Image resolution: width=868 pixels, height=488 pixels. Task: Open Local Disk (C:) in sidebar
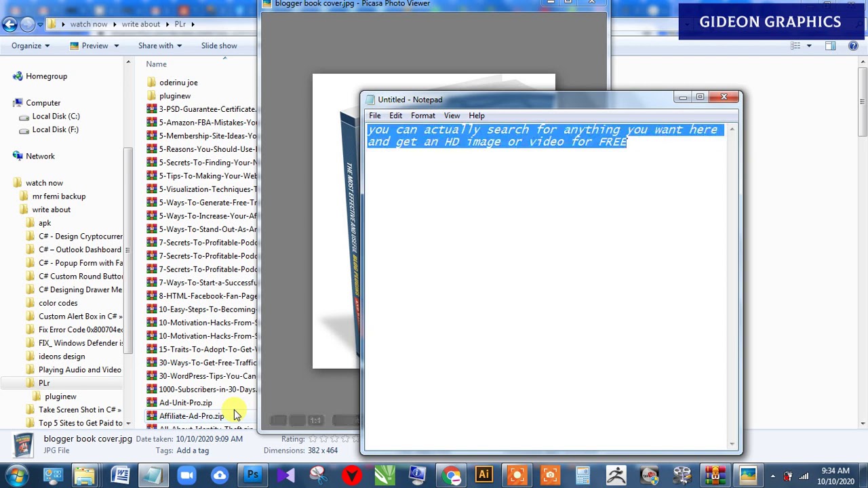point(56,117)
